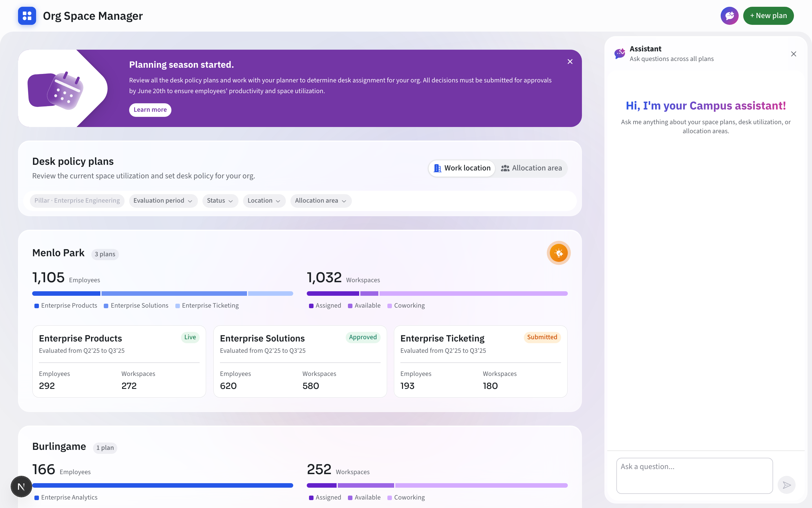Click the Assistant panel sparkle chat icon
The image size is (812, 508).
click(x=619, y=54)
